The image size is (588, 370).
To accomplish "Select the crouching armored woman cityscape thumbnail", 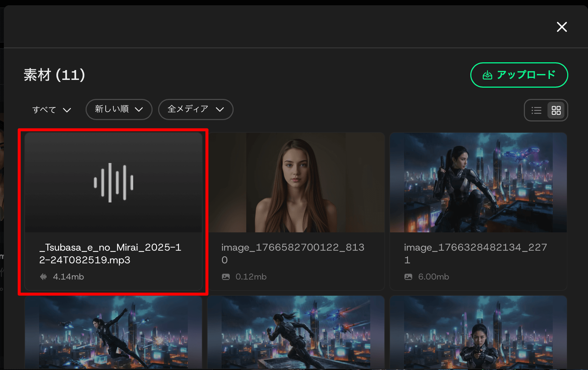I will (478, 182).
